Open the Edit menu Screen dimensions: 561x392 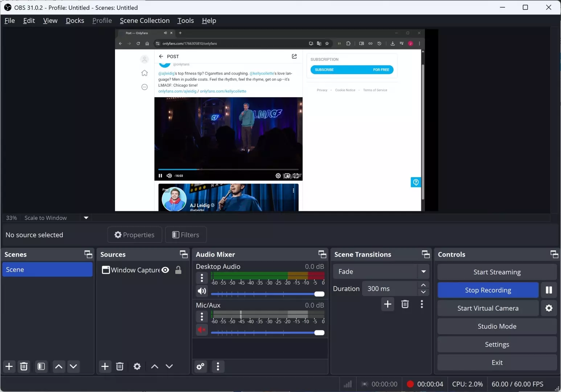click(29, 21)
